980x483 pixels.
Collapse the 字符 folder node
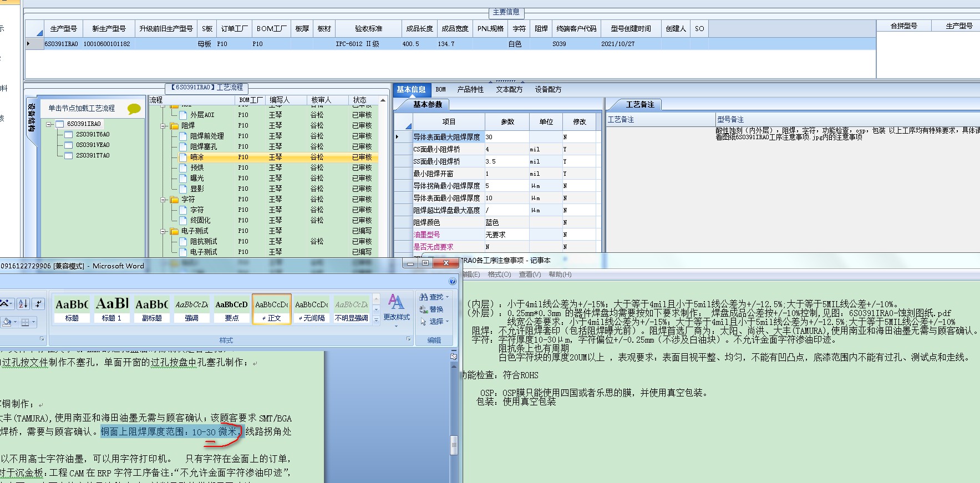pyautogui.click(x=164, y=200)
